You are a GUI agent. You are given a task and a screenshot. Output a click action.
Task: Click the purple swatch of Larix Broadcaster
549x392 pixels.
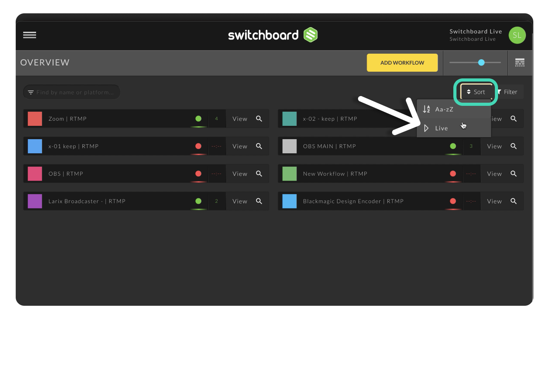(x=35, y=201)
